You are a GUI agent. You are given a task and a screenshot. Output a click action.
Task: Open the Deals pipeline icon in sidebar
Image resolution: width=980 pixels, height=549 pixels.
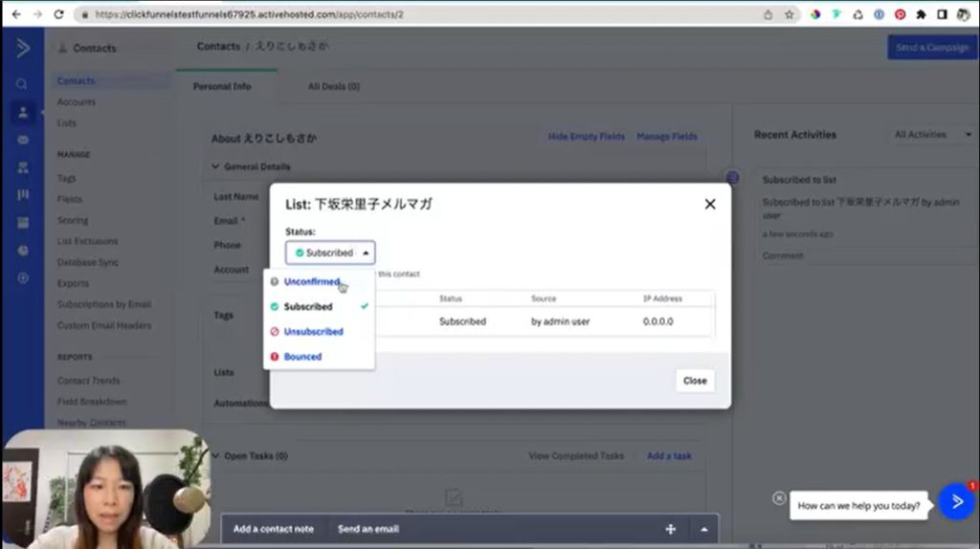pos(22,195)
